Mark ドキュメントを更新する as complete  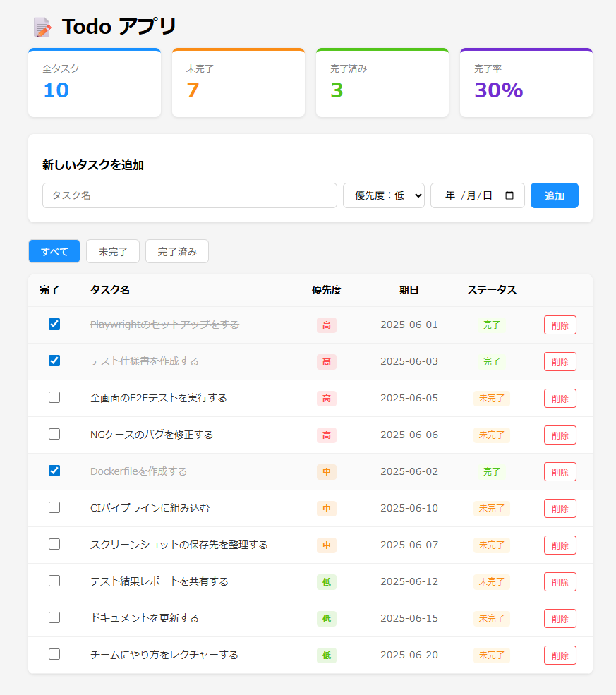coord(54,617)
